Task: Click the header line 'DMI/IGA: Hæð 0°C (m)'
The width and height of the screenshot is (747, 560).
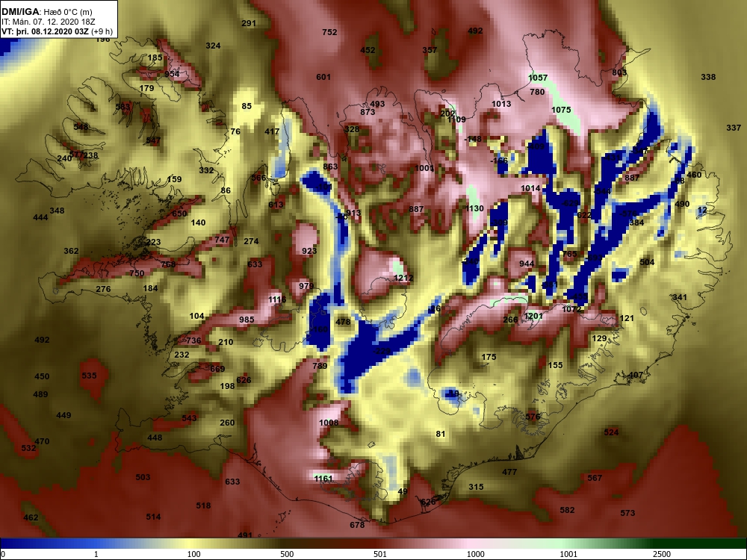Action: tap(47, 12)
